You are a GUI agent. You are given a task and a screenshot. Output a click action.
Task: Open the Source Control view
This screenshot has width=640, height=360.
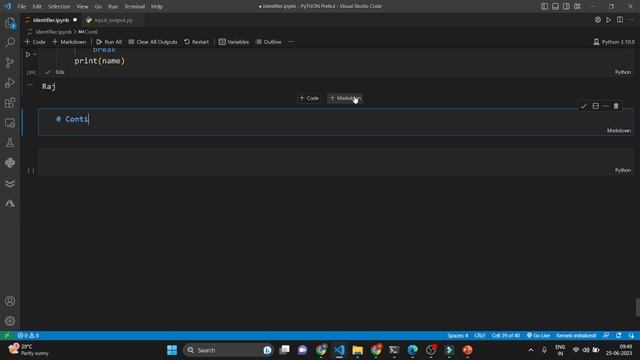pyautogui.click(x=10, y=62)
